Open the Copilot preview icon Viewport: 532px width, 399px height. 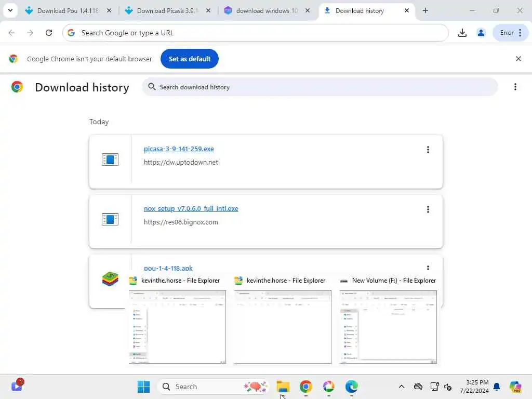pyautogui.click(x=515, y=387)
